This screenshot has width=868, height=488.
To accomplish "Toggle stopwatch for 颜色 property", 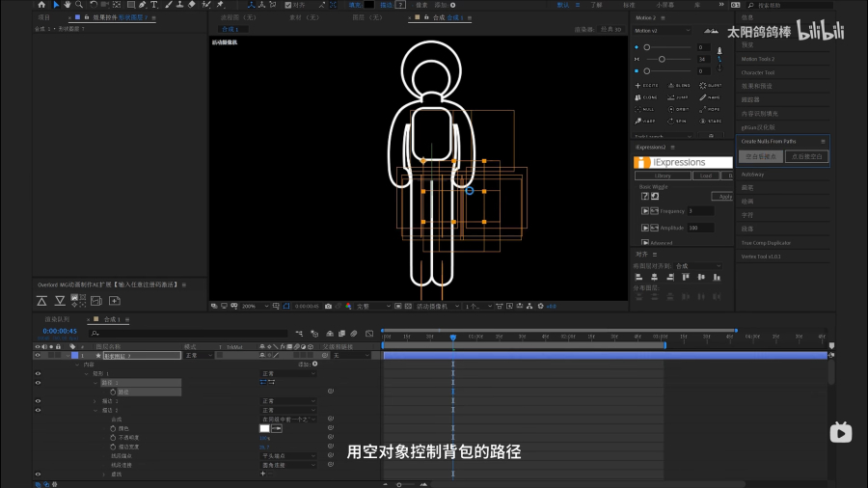I will point(113,428).
